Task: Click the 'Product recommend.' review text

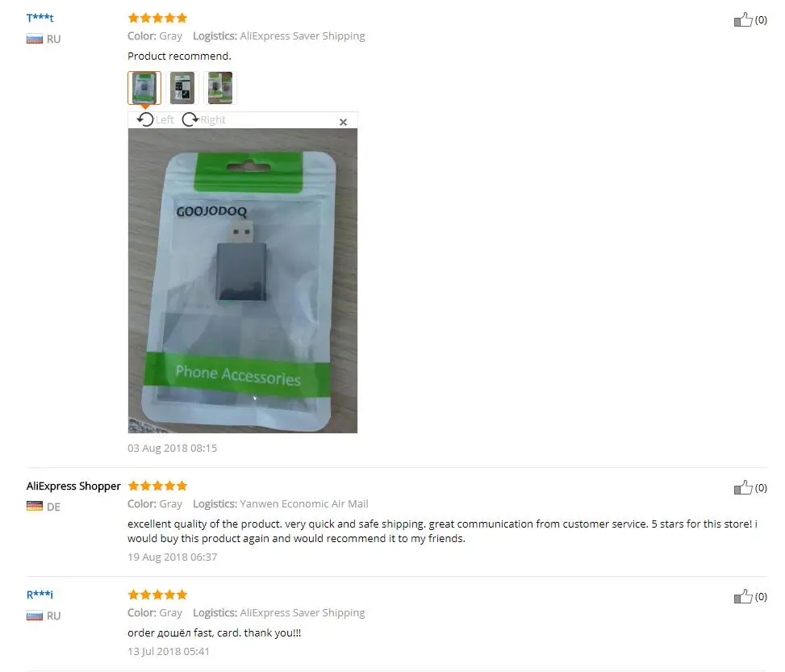Action: [179, 56]
